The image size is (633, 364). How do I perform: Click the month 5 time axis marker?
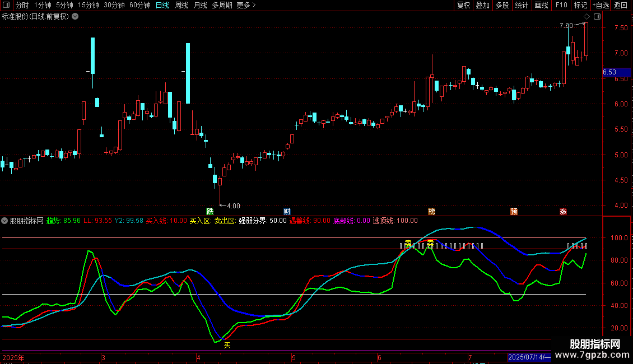click(294, 357)
